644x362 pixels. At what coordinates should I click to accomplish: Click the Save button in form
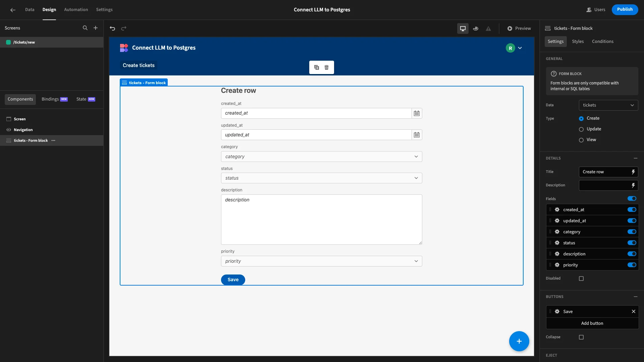click(x=233, y=280)
